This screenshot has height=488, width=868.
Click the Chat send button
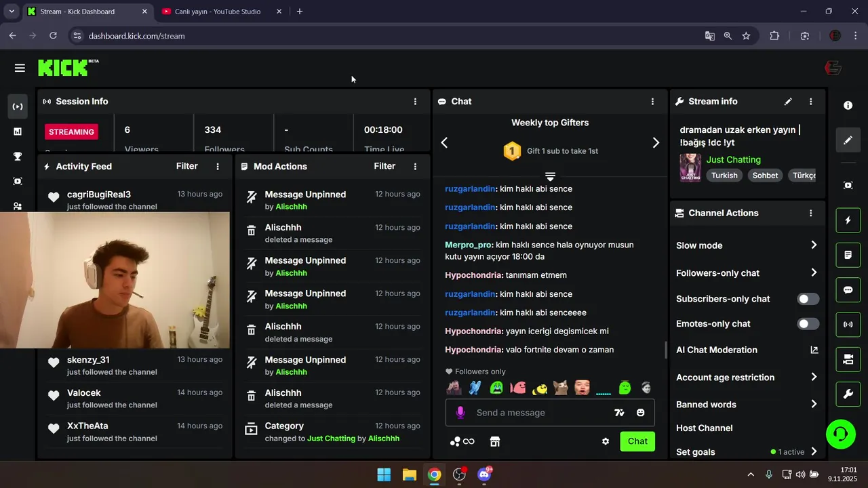coord(637,441)
